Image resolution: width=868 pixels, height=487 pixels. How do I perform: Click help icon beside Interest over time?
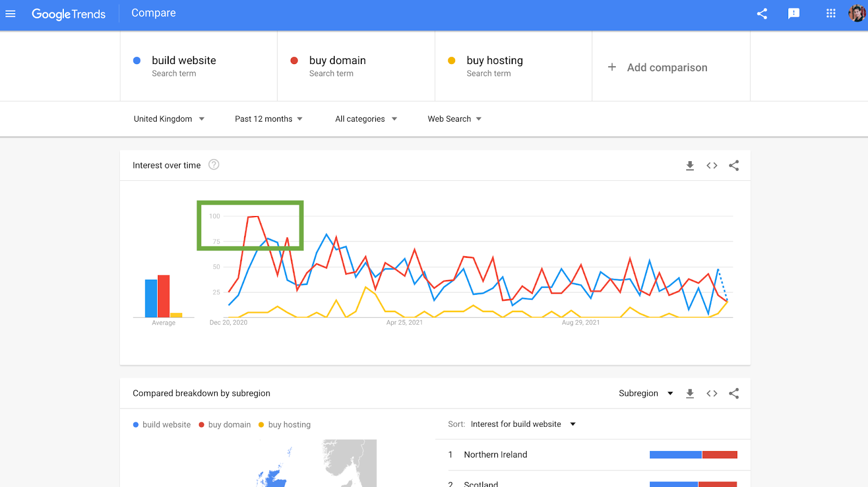coord(214,165)
